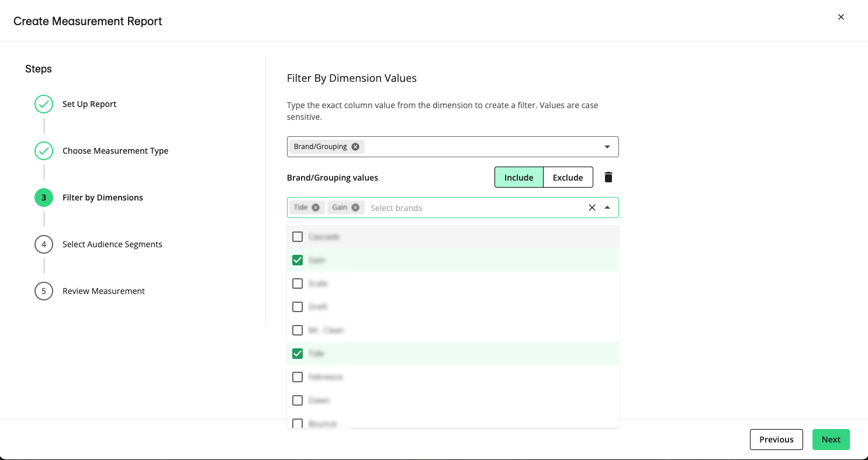Remove the Tide chip using its X icon
This screenshot has height=460, width=868.
[315, 207]
